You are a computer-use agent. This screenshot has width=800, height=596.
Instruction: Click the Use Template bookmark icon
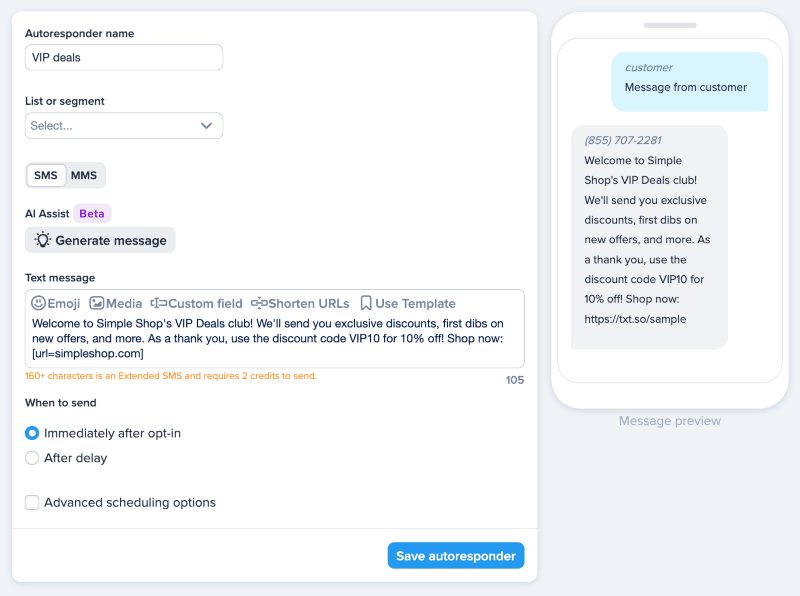[366, 303]
